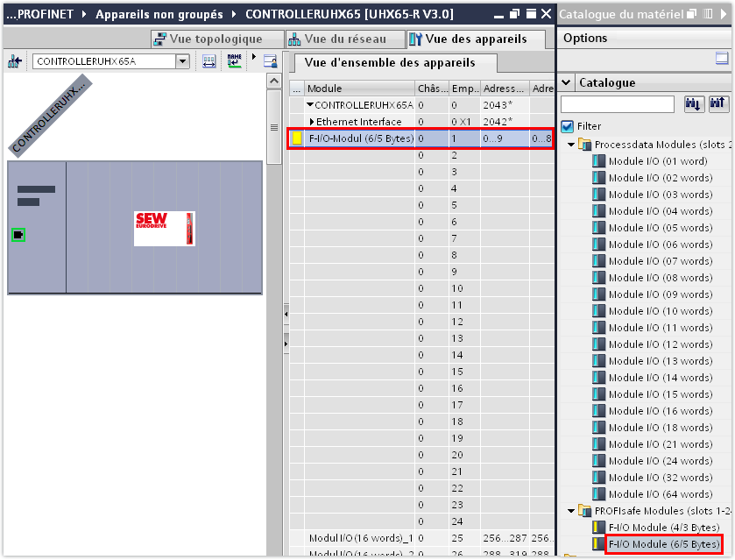
Task: Uncheck the Filter checkbox
Action: pyautogui.click(x=568, y=126)
